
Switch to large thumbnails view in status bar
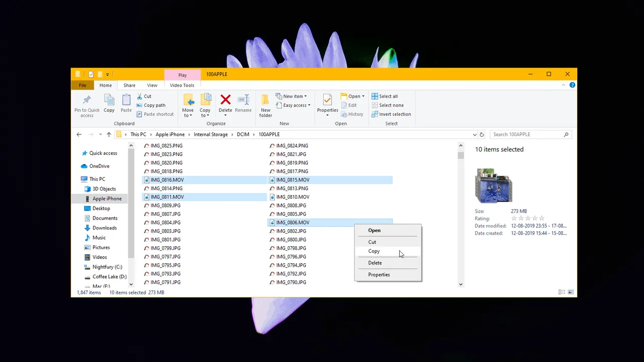pyautogui.click(x=570, y=292)
